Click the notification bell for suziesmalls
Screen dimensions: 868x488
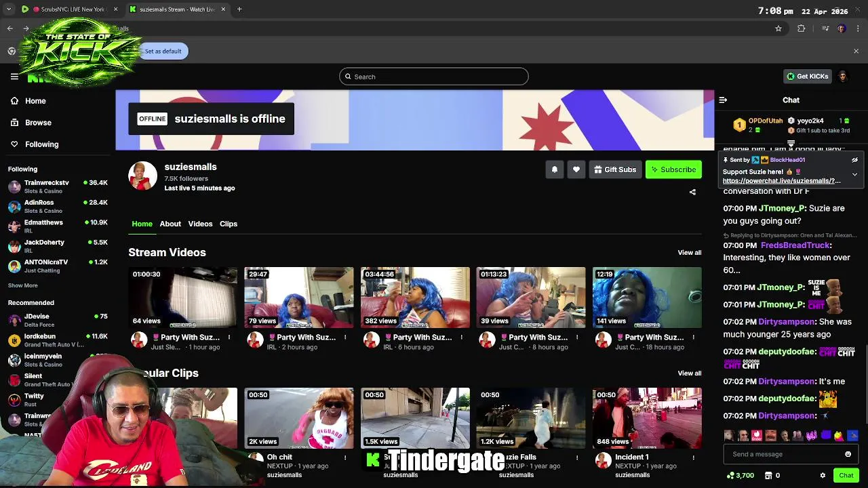tap(555, 169)
